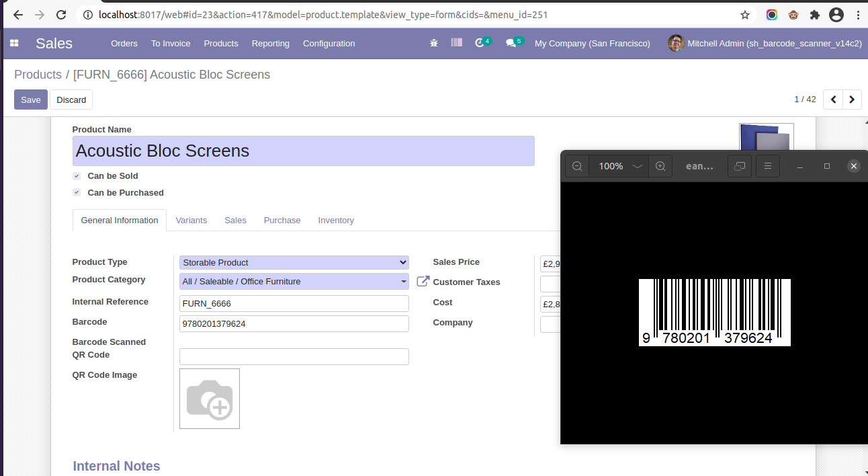The width and height of the screenshot is (868, 476).
Task: Upload QR Code Image placeholder
Action: click(x=210, y=399)
